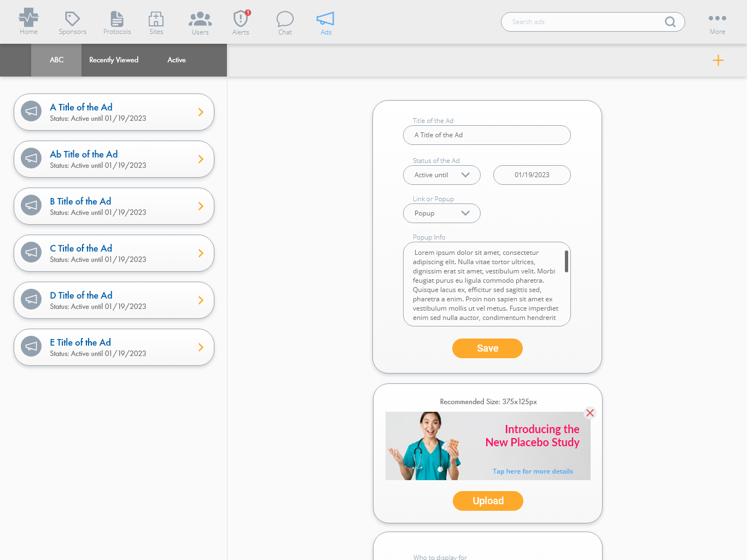Viewport: 747px width, 560px height.
Task: Expand the B Title of the Ad chevron
Action: pos(201,206)
